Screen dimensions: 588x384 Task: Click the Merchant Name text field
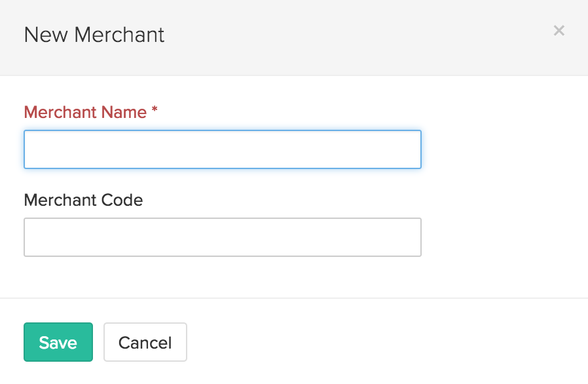tap(222, 149)
